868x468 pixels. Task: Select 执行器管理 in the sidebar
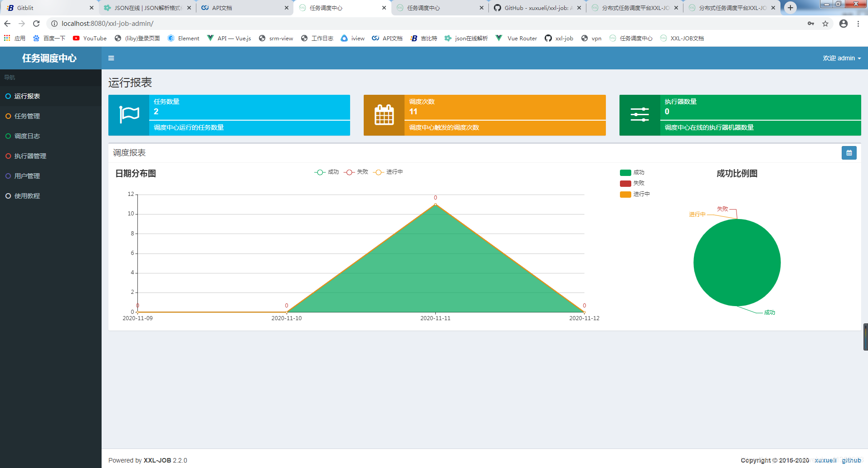(x=51, y=156)
